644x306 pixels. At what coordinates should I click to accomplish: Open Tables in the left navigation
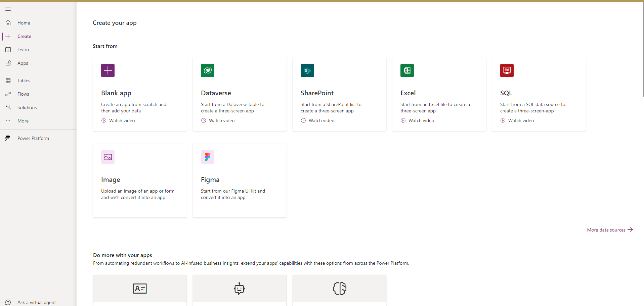24,81
